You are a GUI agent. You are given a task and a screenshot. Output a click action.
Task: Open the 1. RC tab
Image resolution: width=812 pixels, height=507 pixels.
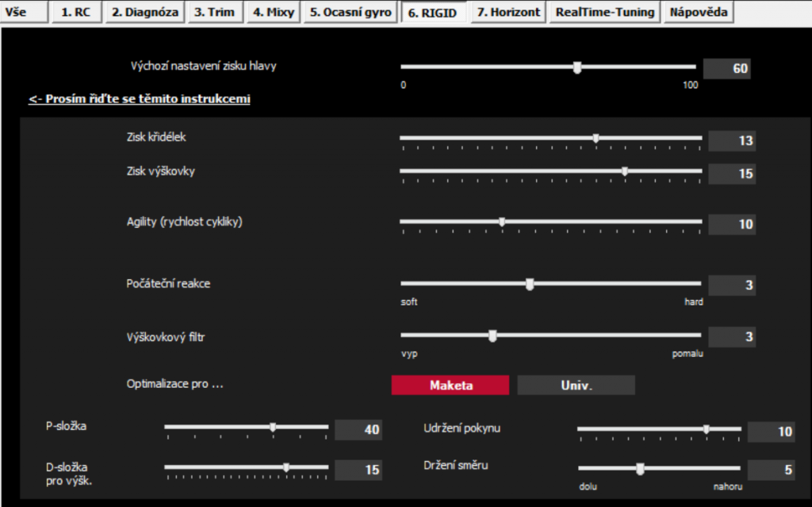[76, 12]
